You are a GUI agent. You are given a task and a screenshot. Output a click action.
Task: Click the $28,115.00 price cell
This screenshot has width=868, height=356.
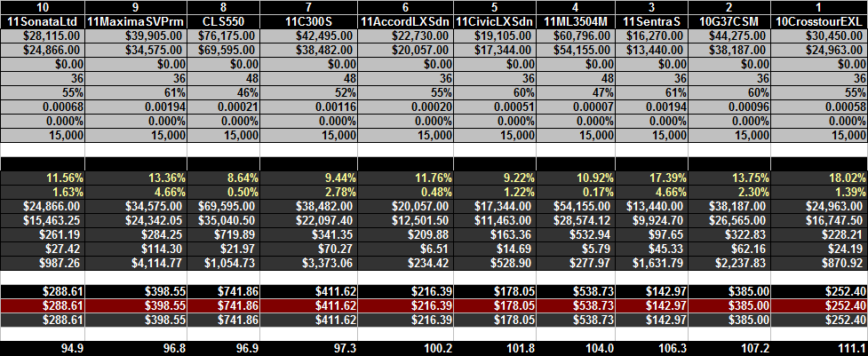42,36
